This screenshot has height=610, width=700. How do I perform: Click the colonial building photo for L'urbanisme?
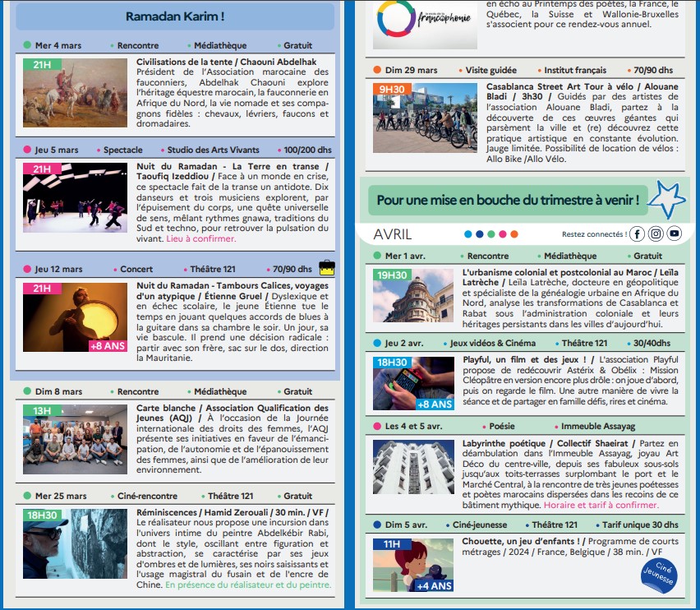(x=413, y=295)
